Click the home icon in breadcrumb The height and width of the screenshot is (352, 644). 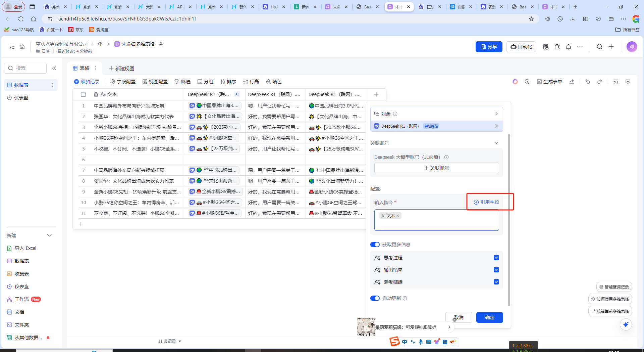pyautogui.click(x=22, y=47)
